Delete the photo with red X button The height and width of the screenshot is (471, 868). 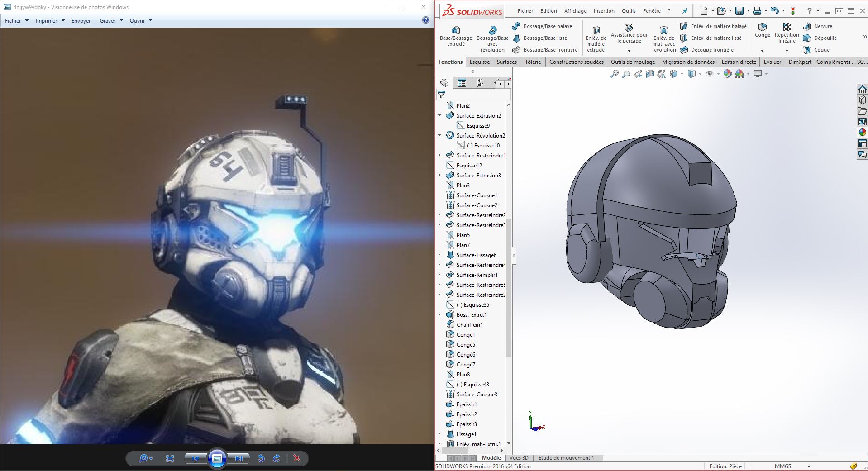pyautogui.click(x=297, y=458)
